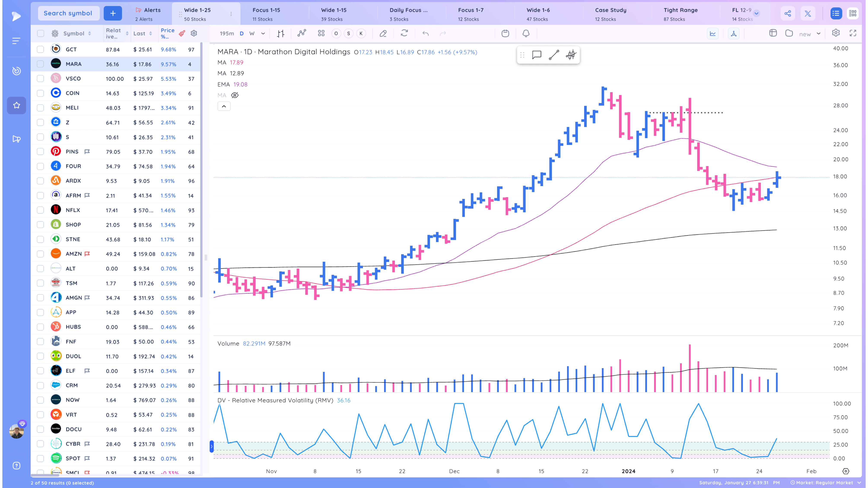
Task: Click the app logo in the sidebar
Action: (x=16, y=16)
